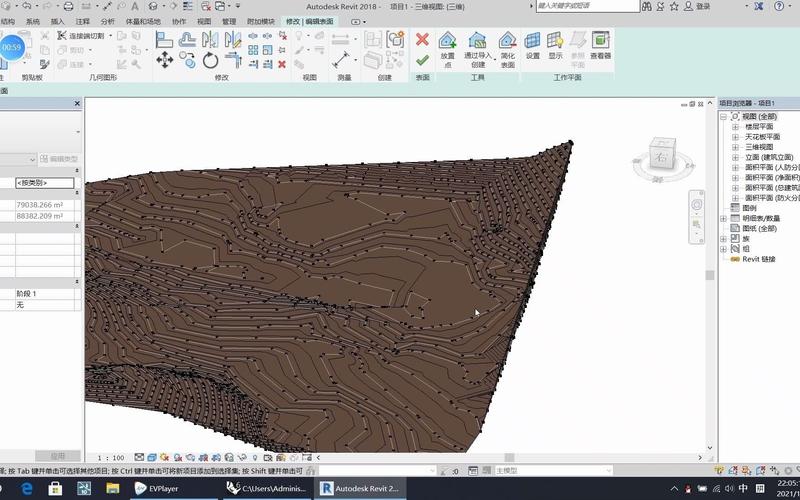Screen dimensions: 800x500
Task: Select the Copy tool
Action: (x=187, y=60)
